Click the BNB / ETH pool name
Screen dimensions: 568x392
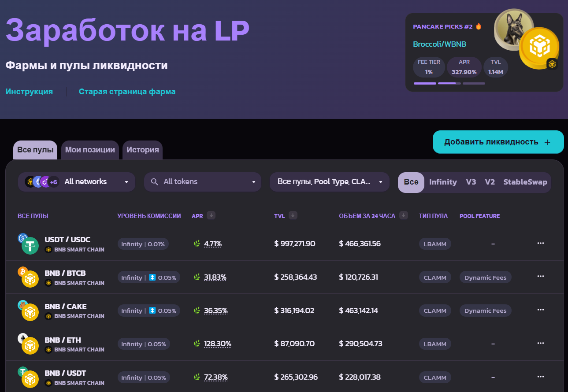(63, 340)
